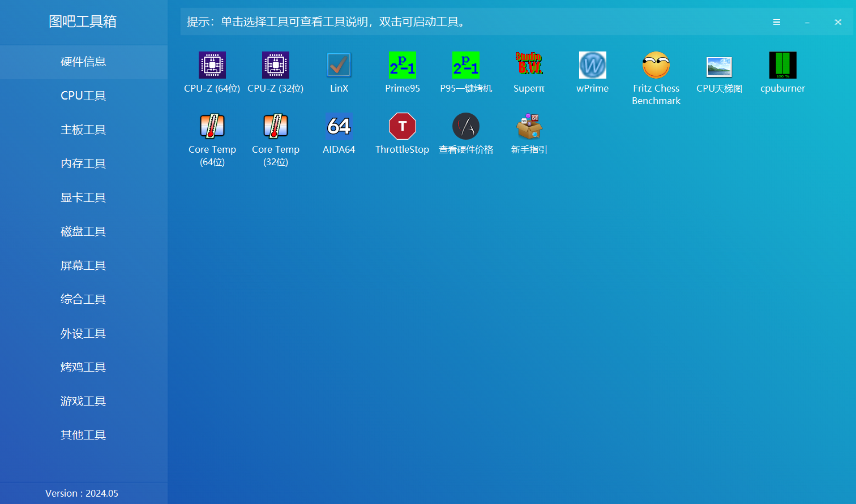
Task: Select the Core Temp (64位) icon
Action: coord(212,126)
